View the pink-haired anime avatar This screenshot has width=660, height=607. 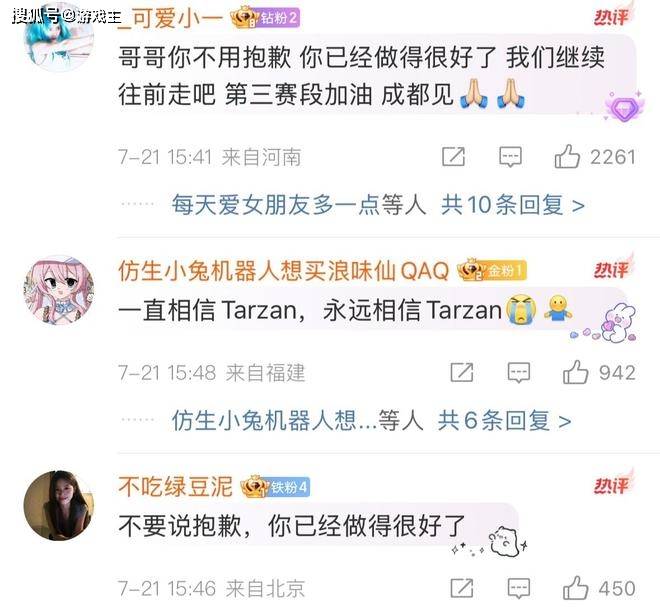pyautogui.click(x=59, y=290)
